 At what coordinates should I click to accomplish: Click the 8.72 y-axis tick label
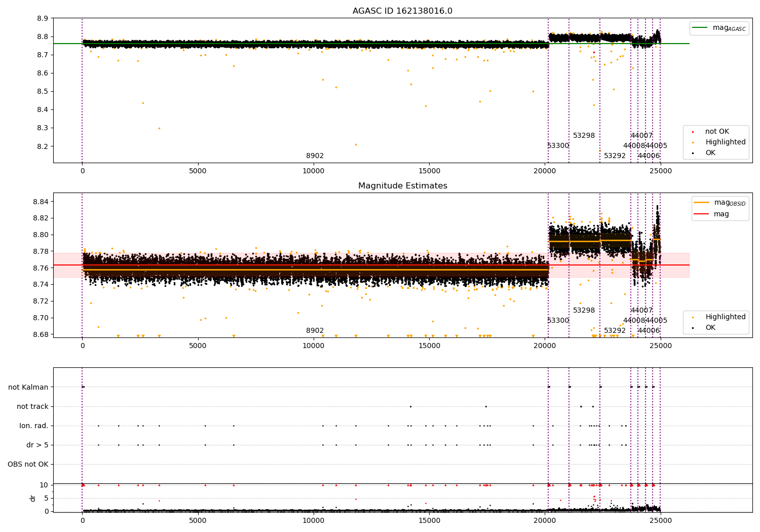pyautogui.click(x=41, y=301)
